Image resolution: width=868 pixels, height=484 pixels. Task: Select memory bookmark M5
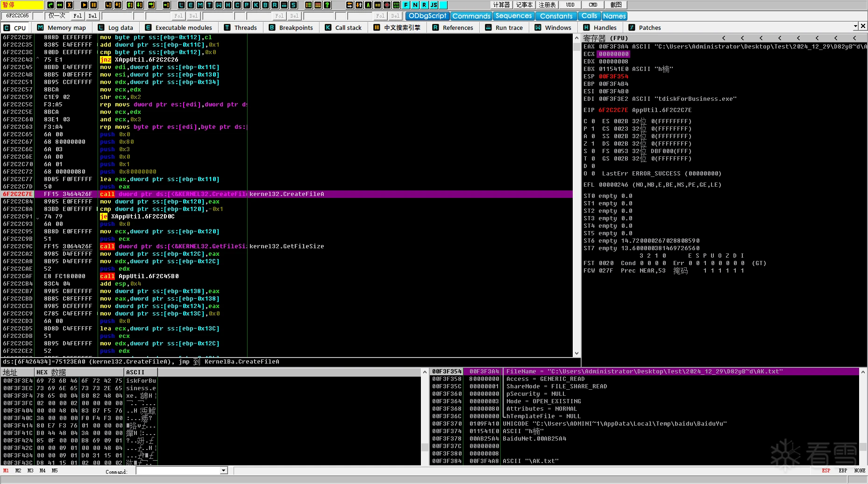point(55,470)
